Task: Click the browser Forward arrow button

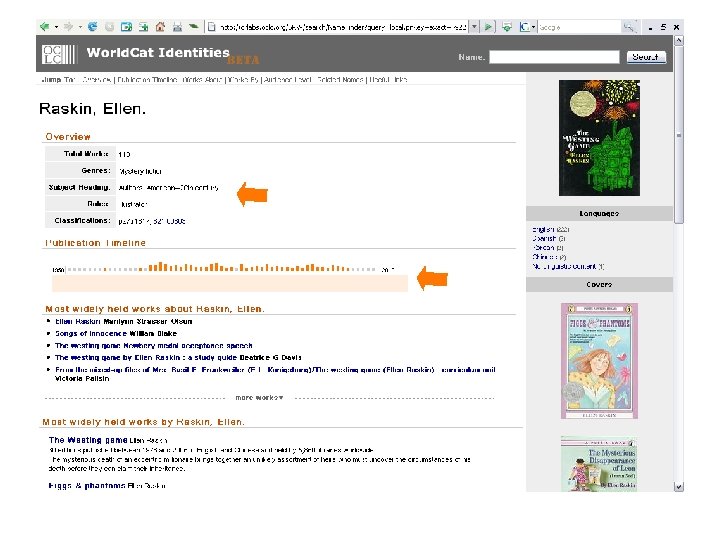Action: (68, 27)
